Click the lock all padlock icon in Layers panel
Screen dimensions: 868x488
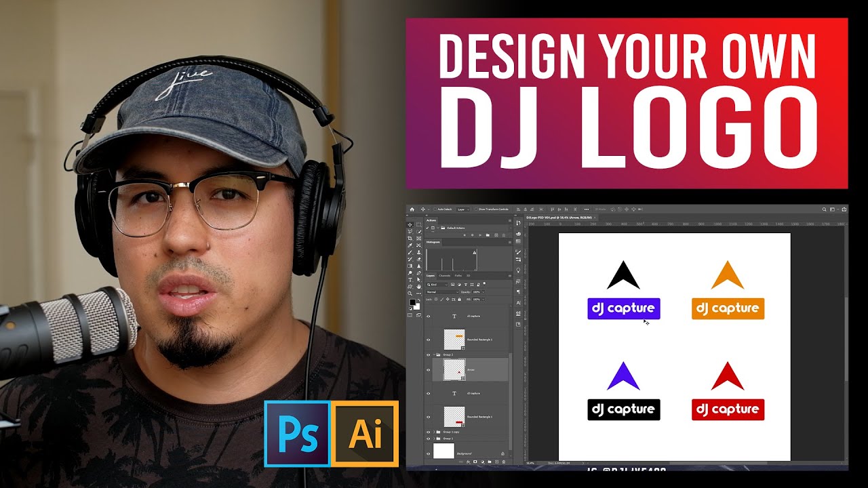coord(459,300)
